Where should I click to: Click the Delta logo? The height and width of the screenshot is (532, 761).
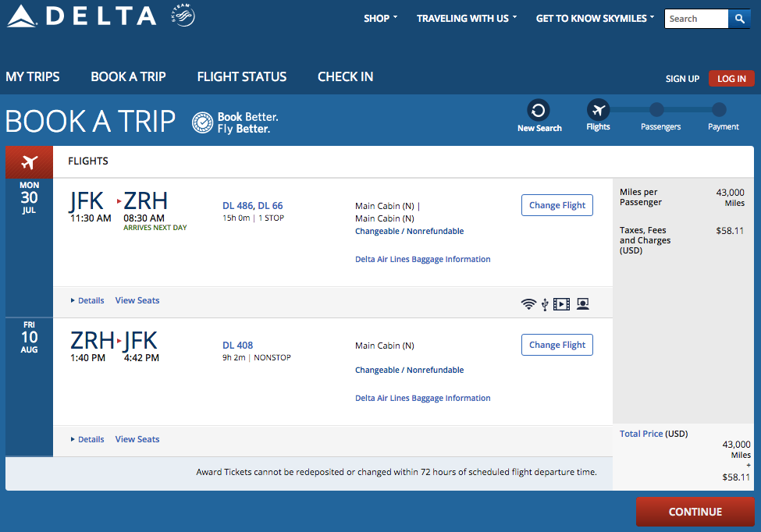81,16
